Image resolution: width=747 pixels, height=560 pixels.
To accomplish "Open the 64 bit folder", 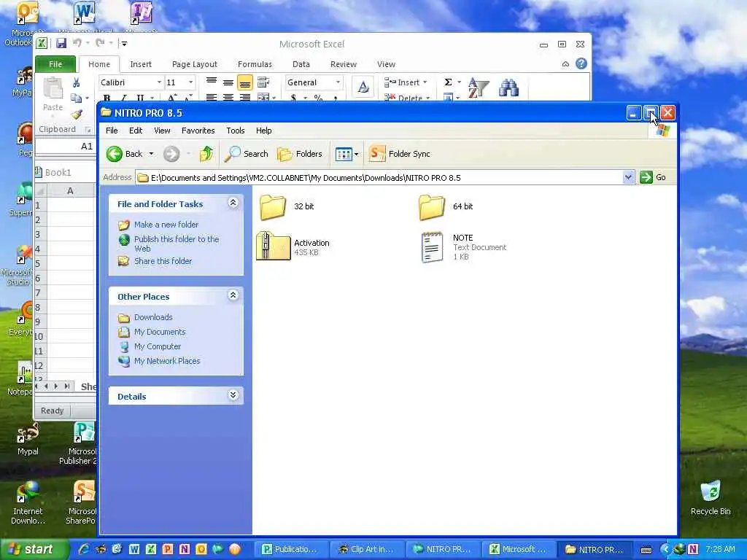I will 446,206.
